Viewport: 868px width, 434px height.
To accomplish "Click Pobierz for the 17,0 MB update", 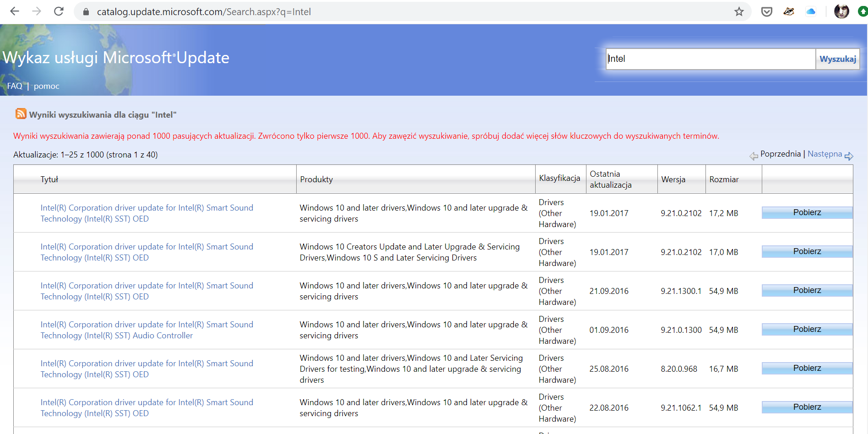I will pyautogui.click(x=807, y=251).
